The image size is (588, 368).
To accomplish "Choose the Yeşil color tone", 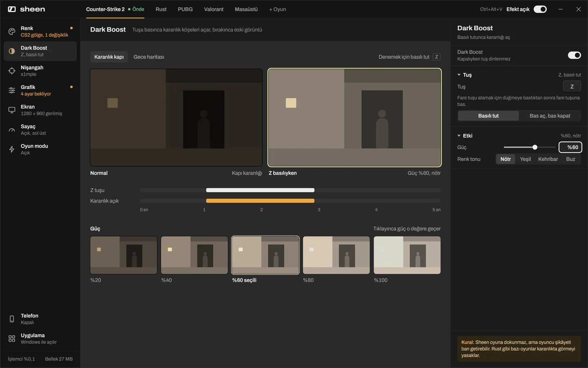I will coord(526,159).
